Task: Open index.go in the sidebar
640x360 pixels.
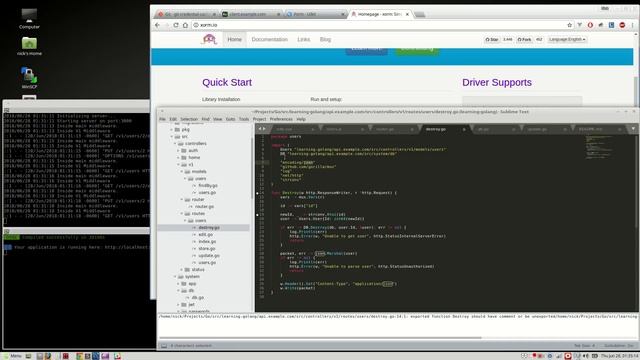Action: (x=207, y=242)
